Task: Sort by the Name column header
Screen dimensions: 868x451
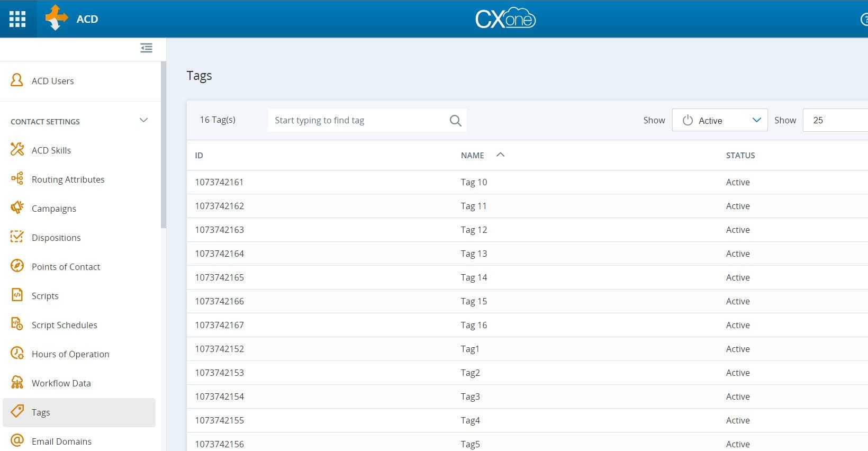Action: 473,155
